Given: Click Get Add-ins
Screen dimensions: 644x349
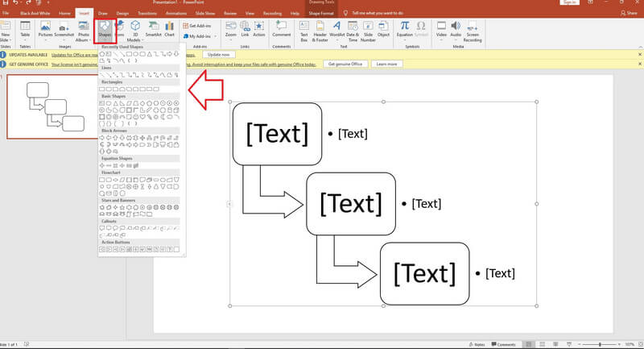Looking at the screenshot, I should coord(197,26).
